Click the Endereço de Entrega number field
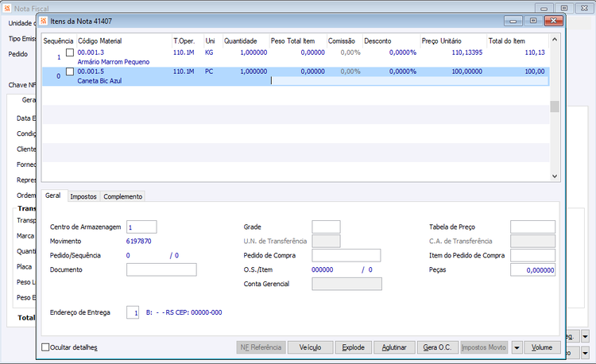 tap(133, 312)
